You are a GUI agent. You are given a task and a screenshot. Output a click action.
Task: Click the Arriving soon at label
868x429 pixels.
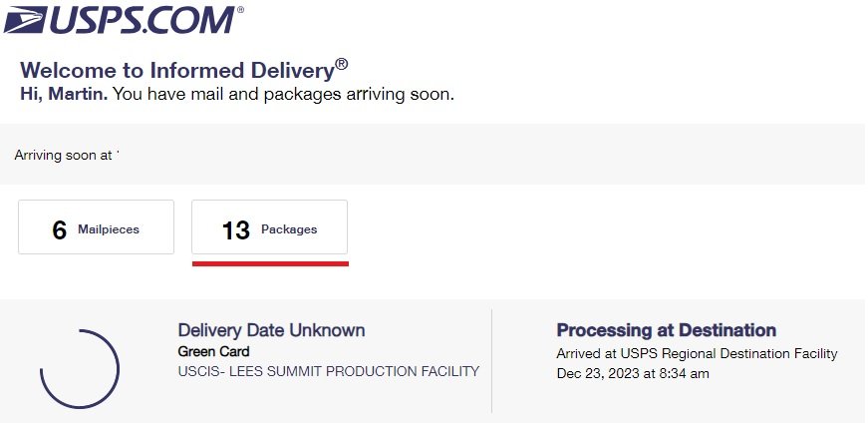tap(63, 156)
